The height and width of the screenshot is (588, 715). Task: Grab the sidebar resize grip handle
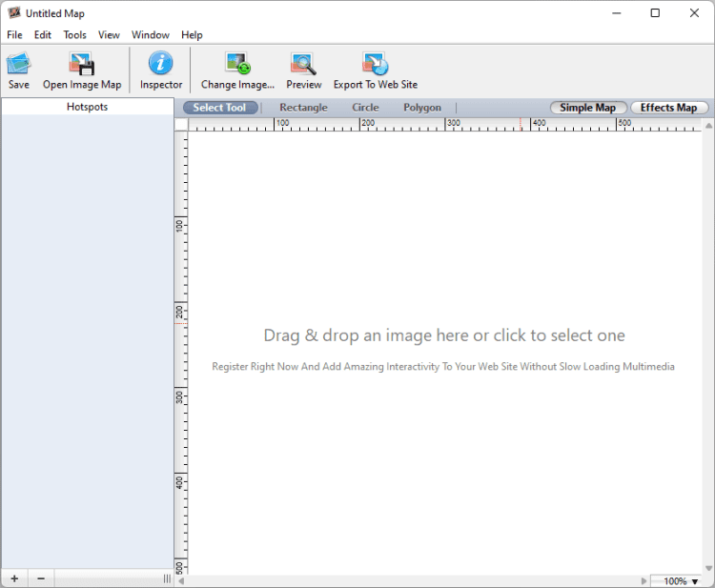[167, 578]
